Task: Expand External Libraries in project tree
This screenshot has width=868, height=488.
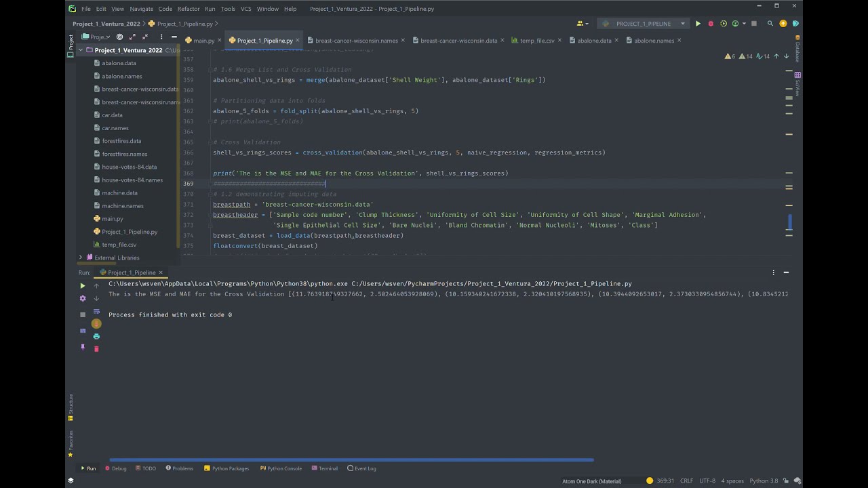Action: click(81, 258)
